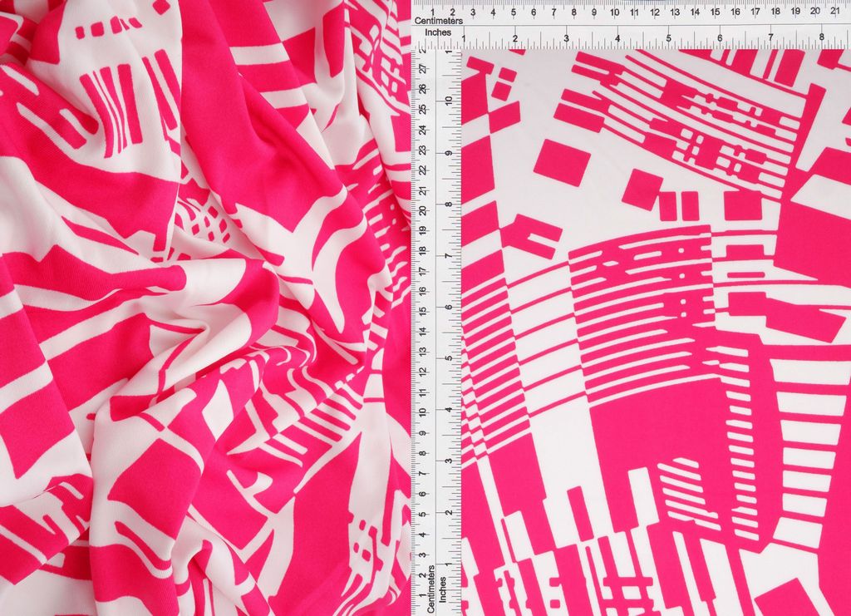Image resolution: width=851 pixels, height=616 pixels.
Task: Click the 6 inch mark on the top ruler
Action: (719, 38)
